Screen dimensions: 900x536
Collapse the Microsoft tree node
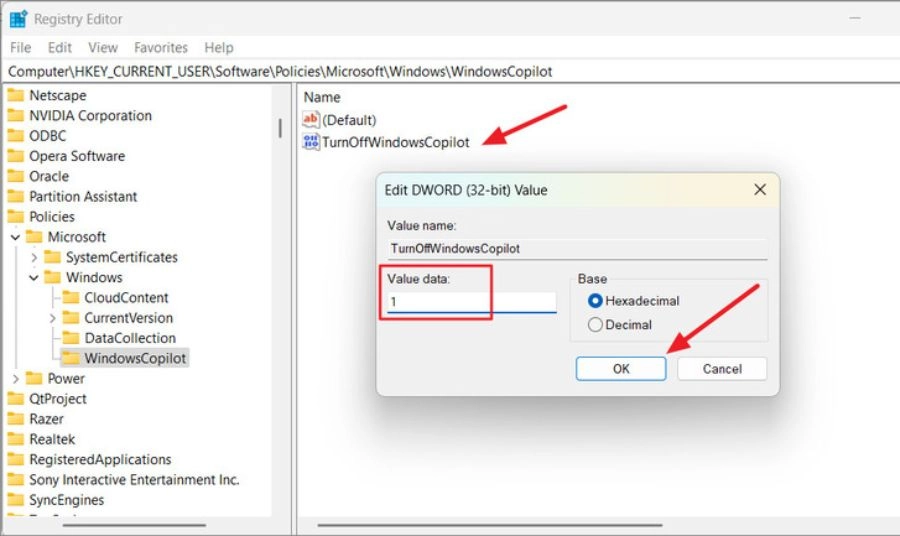point(15,237)
